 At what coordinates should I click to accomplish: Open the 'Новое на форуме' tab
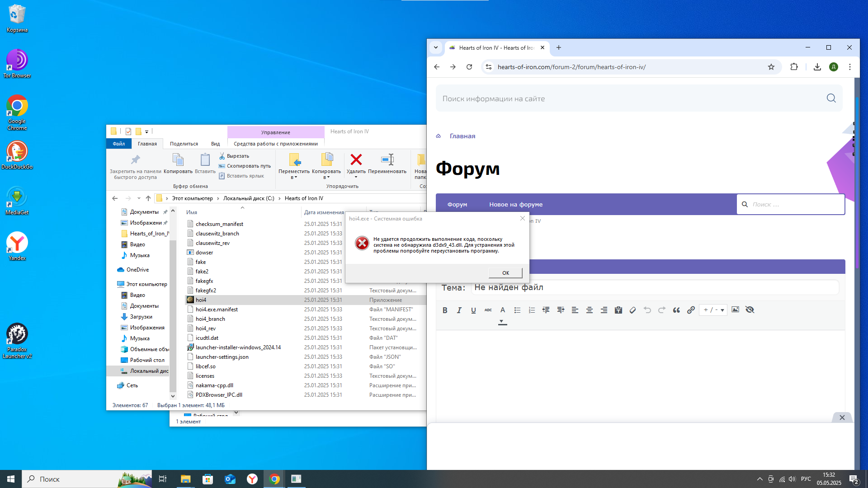516,205
